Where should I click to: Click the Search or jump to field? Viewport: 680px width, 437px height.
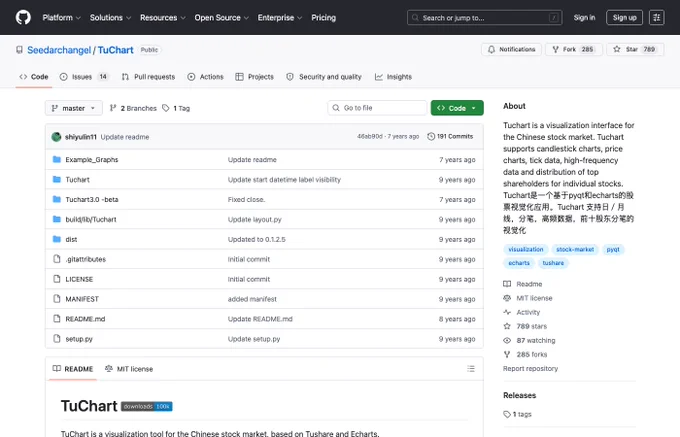(484, 18)
